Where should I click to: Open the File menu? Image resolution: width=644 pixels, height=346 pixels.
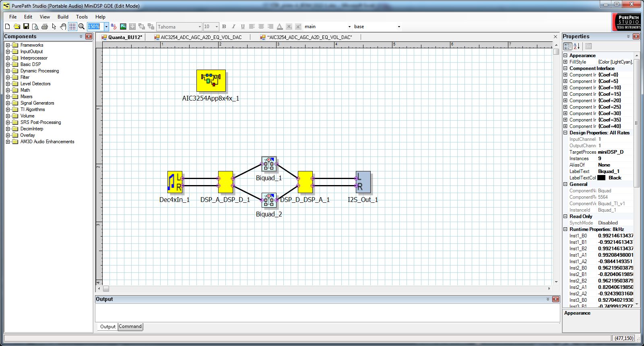point(13,17)
